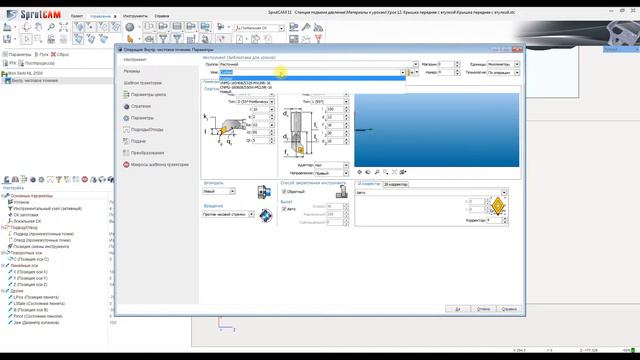
Task: Click the Отмена button in dialog
Action: tap(483, 309)
